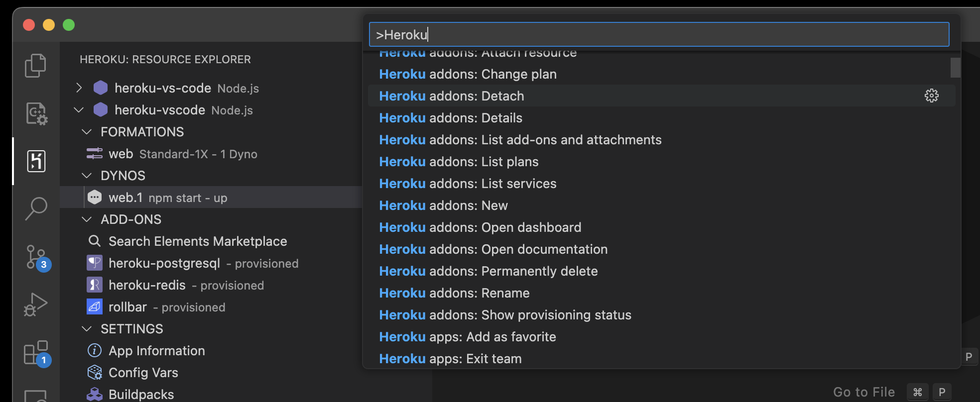
Task: Click the heroku-postgresql addon icon
Action: tap(95, 263)
